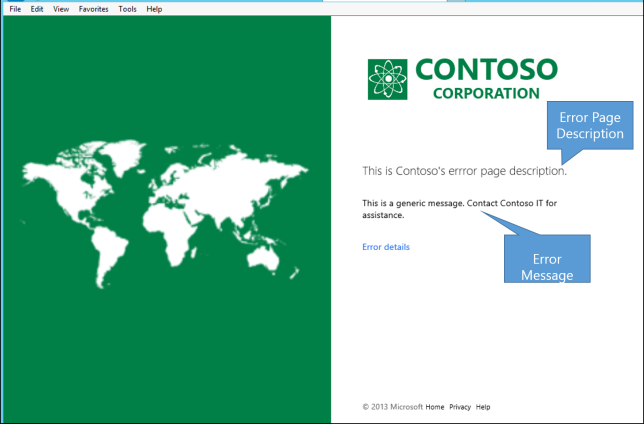Image resolution: width=644 pixels, height=424 pixels.
Task: Open the File menu
Action: point(15,9)
